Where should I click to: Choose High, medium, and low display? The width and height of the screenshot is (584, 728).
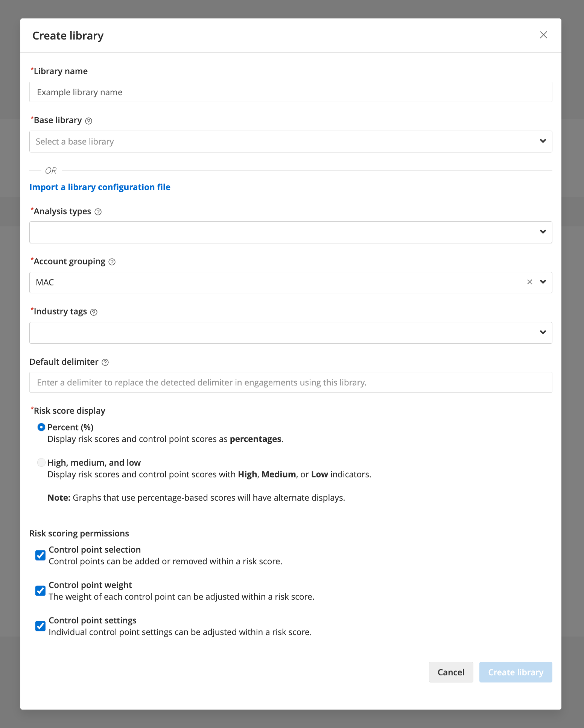click(41, 463)
